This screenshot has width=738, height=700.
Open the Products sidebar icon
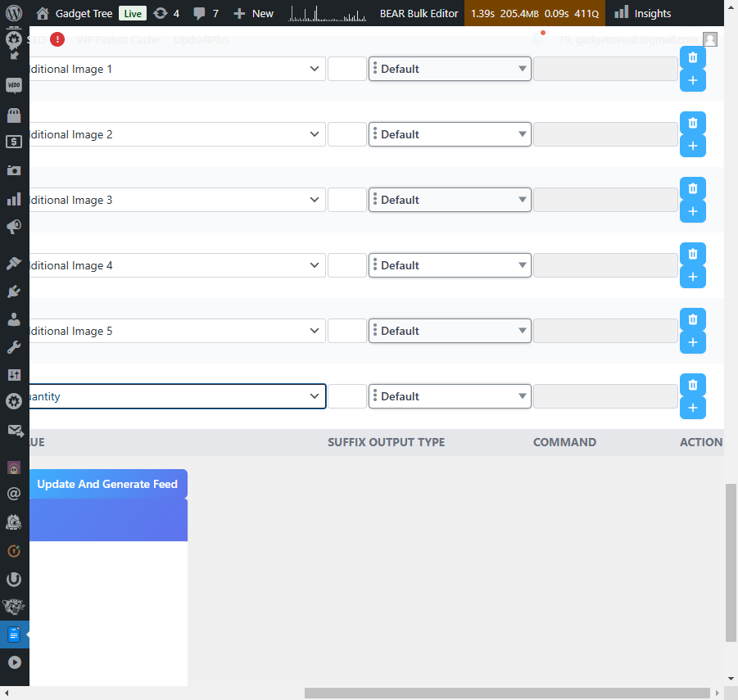[14, 115]
